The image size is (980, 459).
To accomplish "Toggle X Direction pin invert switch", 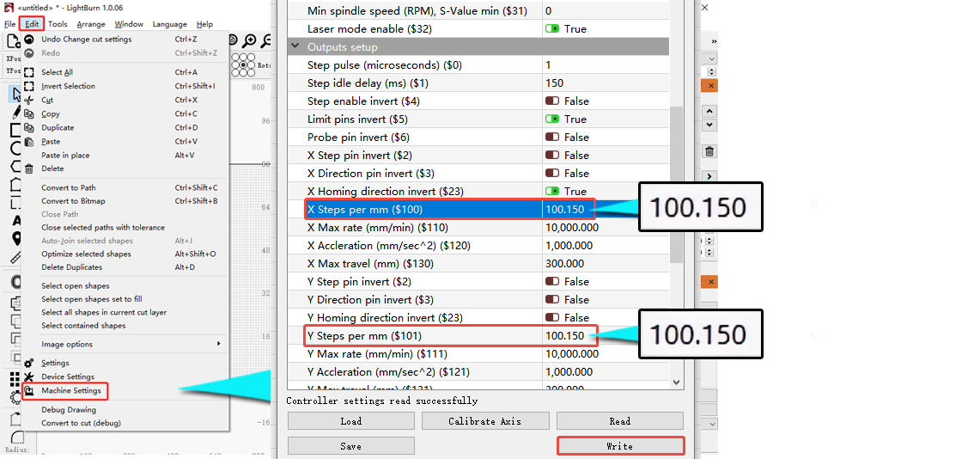I will [552, 174].
